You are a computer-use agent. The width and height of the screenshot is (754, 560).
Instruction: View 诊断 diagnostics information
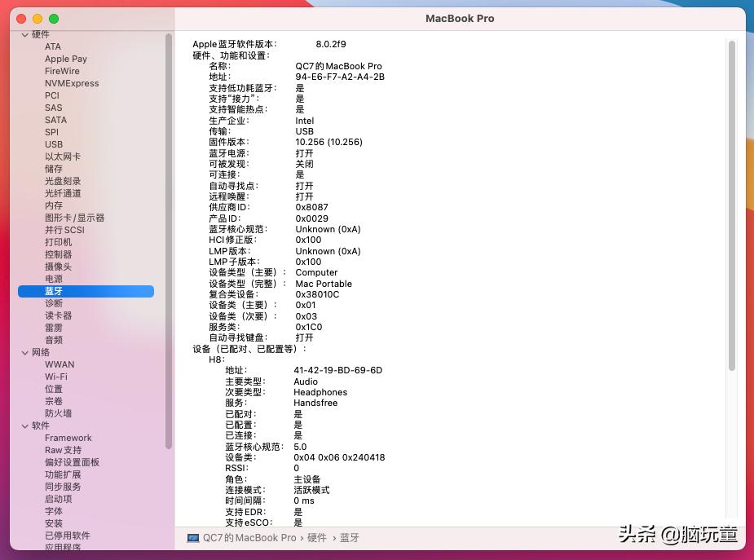53,303
